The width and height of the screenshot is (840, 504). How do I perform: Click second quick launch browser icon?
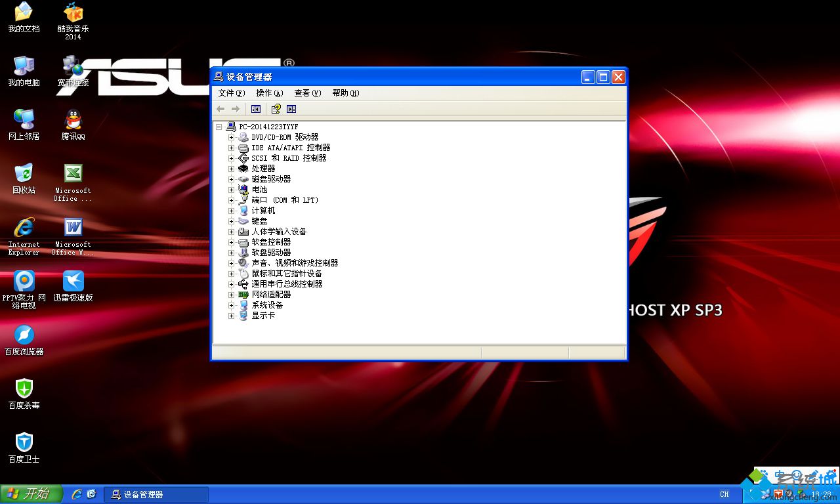[x=91, y=494]
